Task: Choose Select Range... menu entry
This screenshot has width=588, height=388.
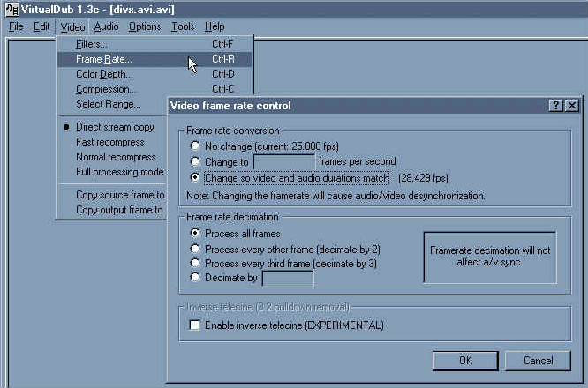Action: pos(112,104)
